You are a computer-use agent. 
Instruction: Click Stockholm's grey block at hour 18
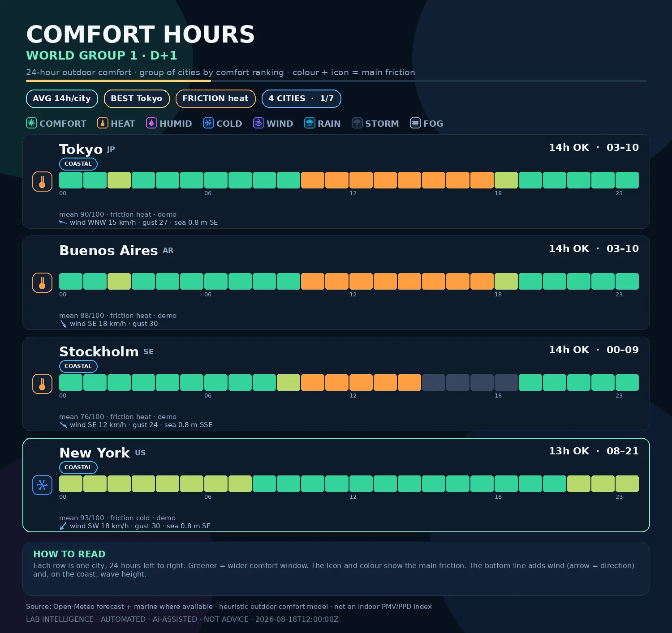click(506, 382)
